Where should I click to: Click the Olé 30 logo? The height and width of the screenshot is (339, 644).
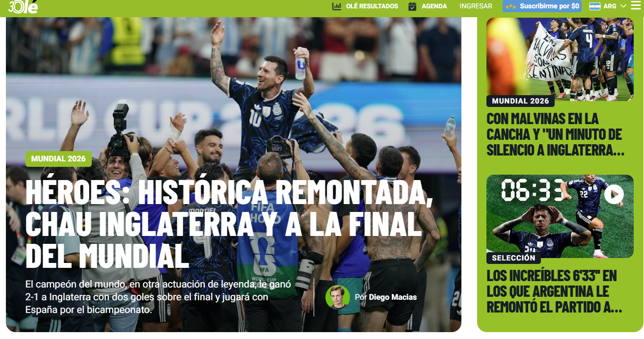pyautogui.click(x=23, y=6)
